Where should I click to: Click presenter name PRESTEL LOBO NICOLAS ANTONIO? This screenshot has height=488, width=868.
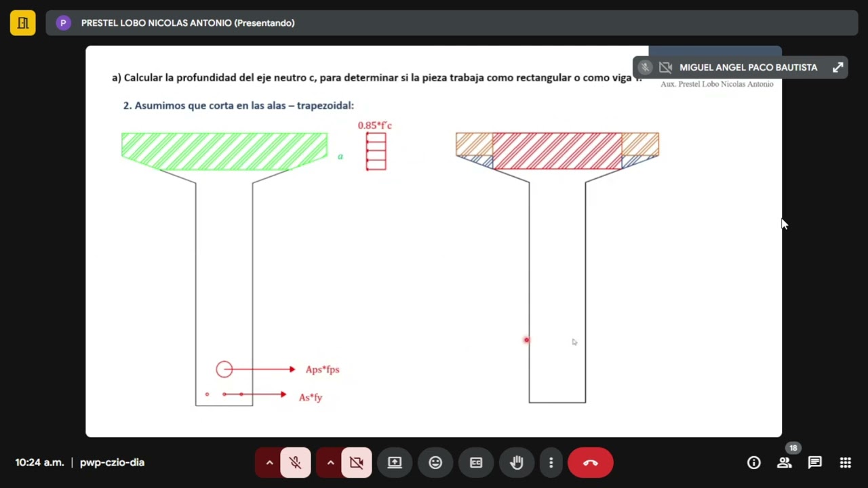tap(188, 23)
